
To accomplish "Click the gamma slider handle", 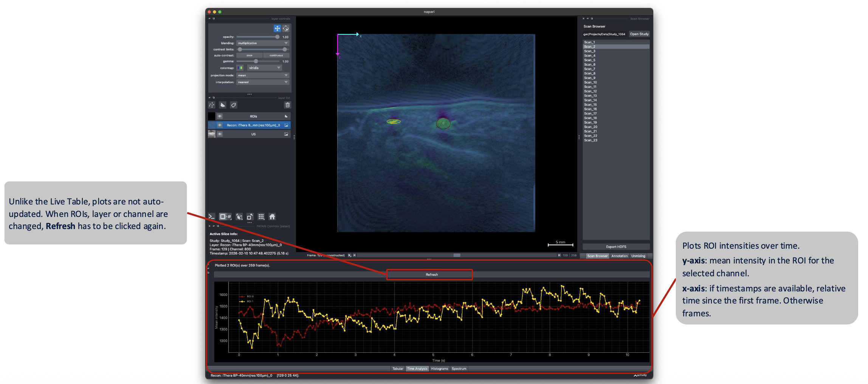I will click(256, 61).
